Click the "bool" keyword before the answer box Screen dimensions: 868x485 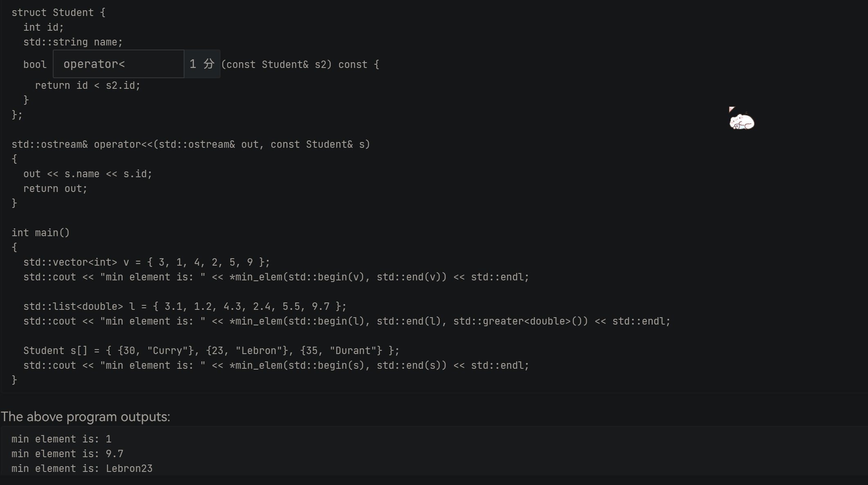pyautogui.click(x=35, y=65)
